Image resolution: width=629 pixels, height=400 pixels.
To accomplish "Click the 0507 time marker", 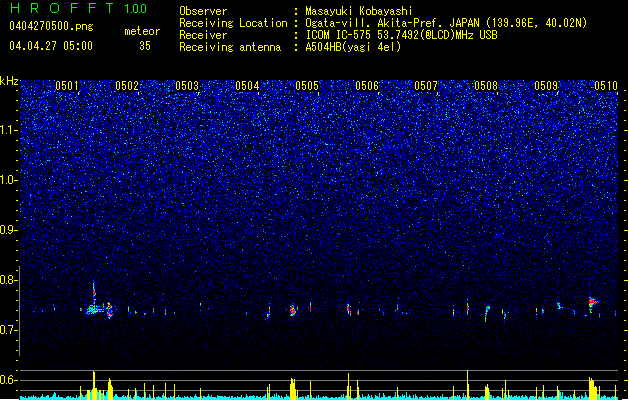I will click(x=426, y=86).
